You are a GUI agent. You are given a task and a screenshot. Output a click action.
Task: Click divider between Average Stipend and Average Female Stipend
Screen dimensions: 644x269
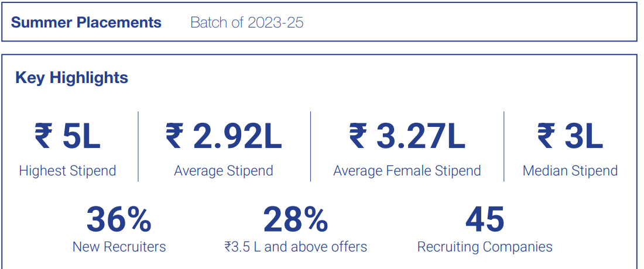pos(310,146)
